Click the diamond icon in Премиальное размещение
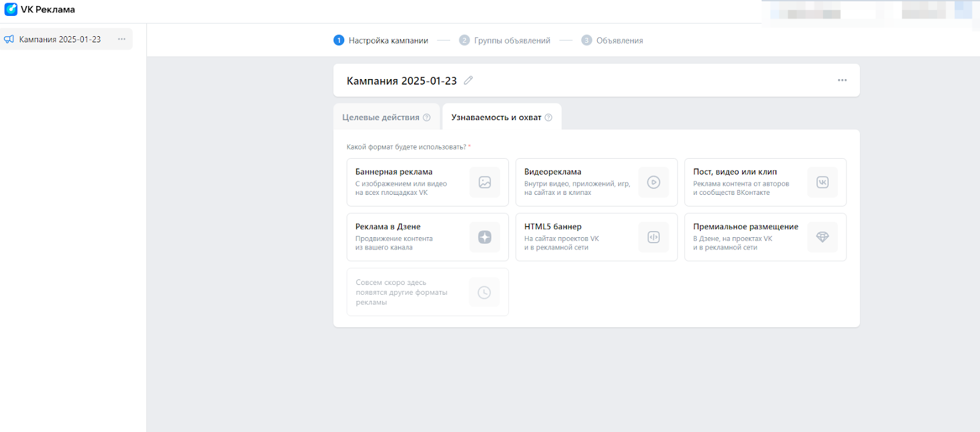Screen dimensions: 980x432 point(822,237)
